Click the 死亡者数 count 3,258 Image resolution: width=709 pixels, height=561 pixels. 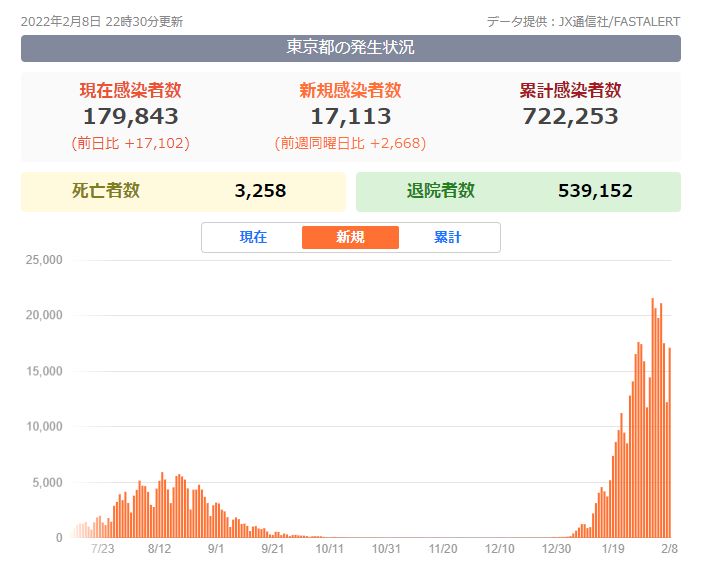tap(260, 191)
